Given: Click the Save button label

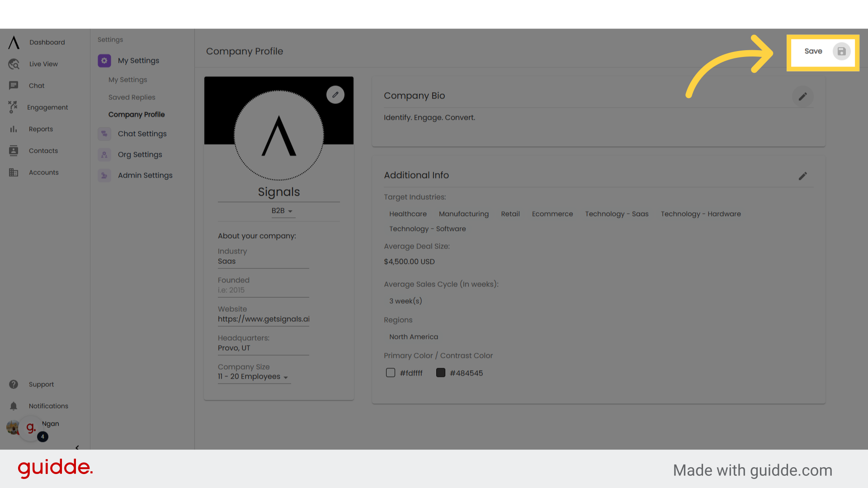Looking at the screenshot, I should 813,52.
